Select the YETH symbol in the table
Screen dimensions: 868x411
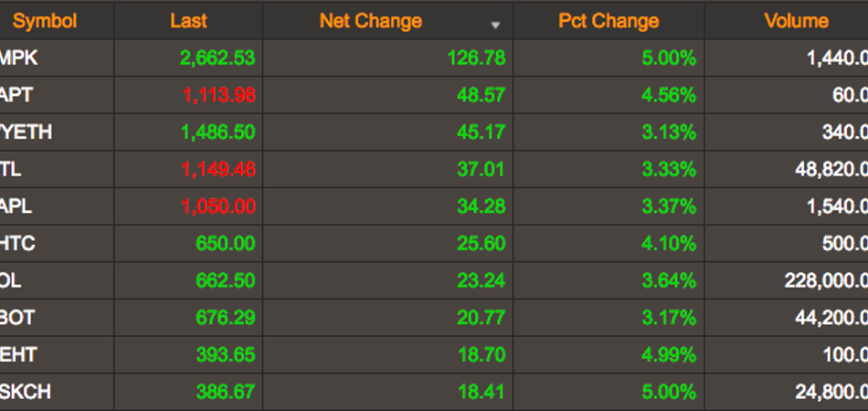(26, 132)
